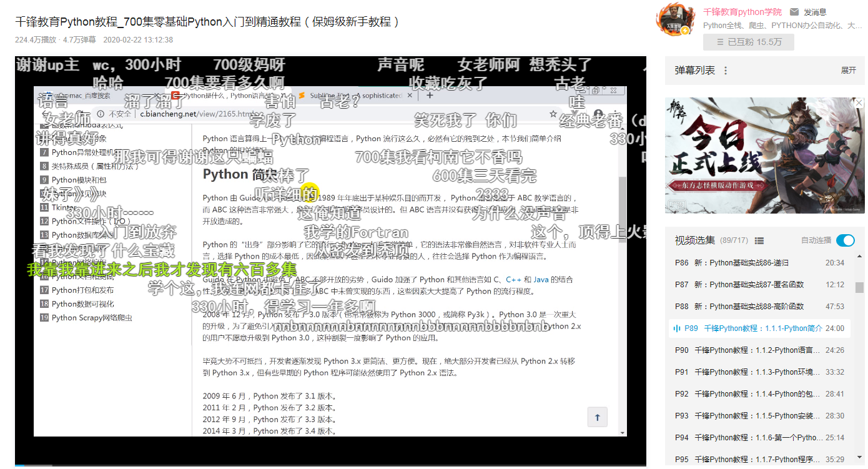Open 'Python模块和包' chapter in sidebar
Viewport: 868px width, 469px height.
(73, 180)
